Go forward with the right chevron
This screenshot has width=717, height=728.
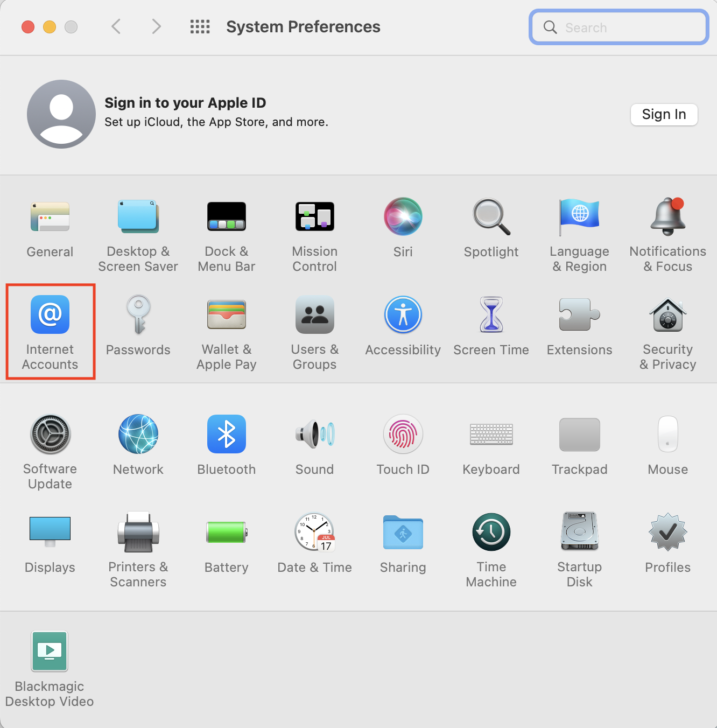pos(156,27)
